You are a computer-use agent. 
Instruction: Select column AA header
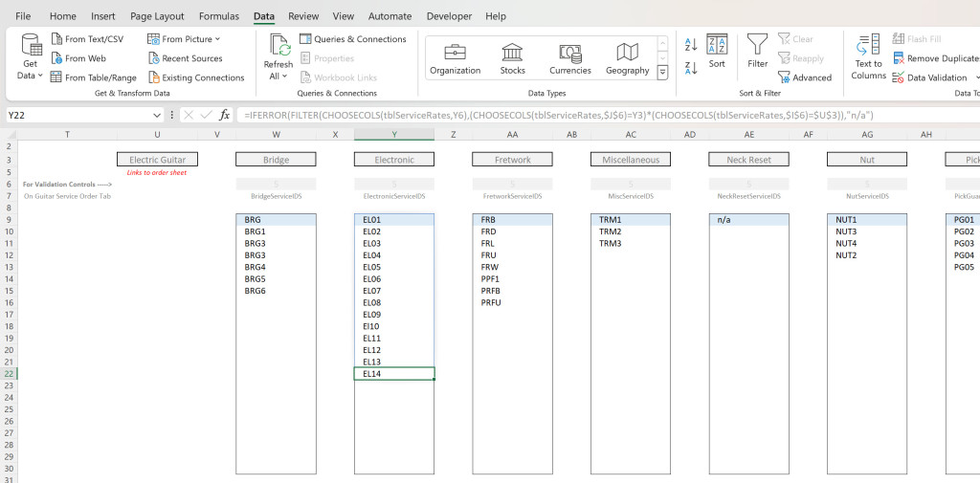point(513,134)
